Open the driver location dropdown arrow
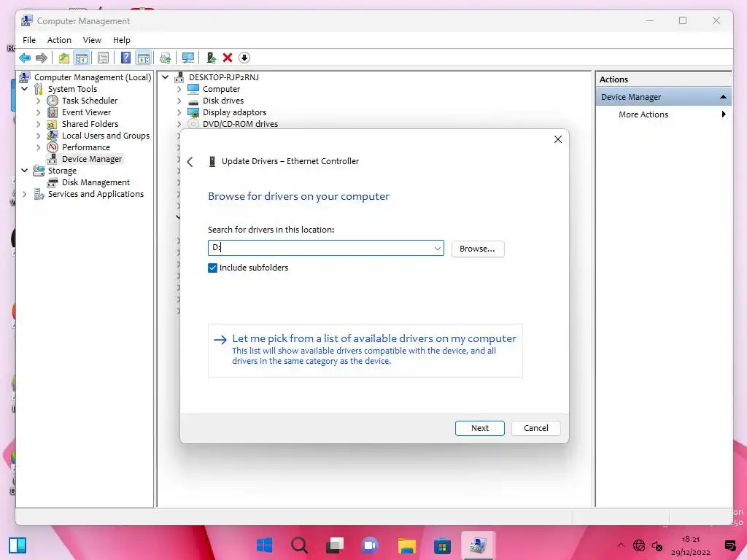Image resolution: width=747 pixels, height=560 pixels. click(x=438, y=249)
